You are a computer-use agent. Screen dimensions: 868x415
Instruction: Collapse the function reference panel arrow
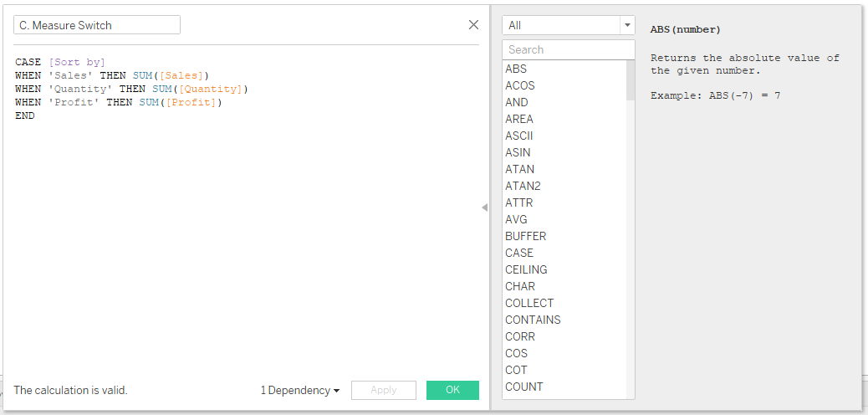484,207
